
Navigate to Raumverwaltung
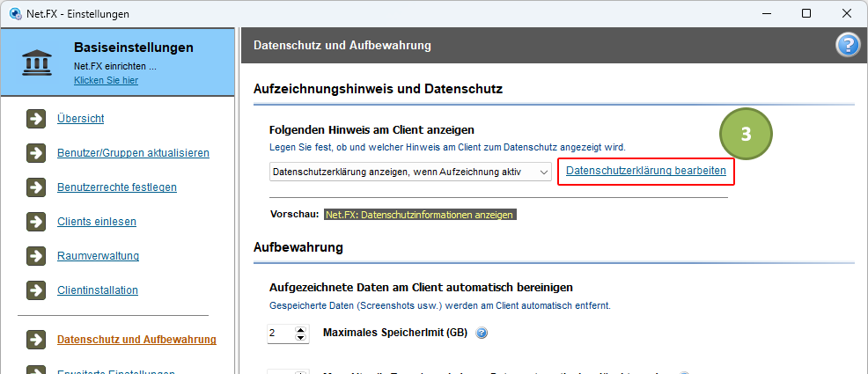[98, 255]
